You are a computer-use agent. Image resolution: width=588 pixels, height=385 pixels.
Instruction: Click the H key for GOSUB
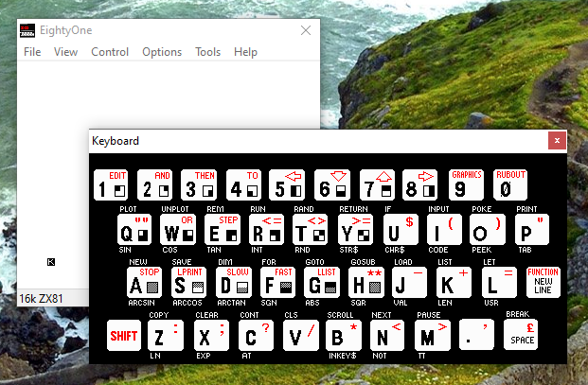pos(366,283)
